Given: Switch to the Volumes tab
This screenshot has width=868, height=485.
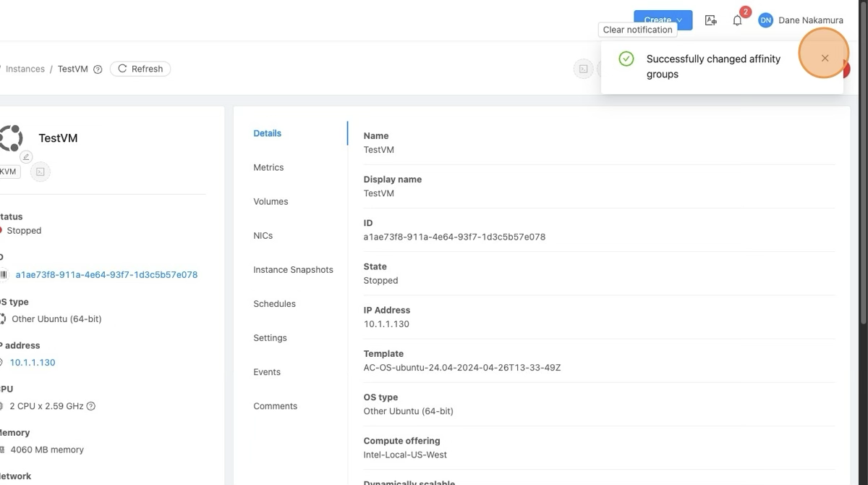Looking at the screenshot, I should [x=271, y=201].
